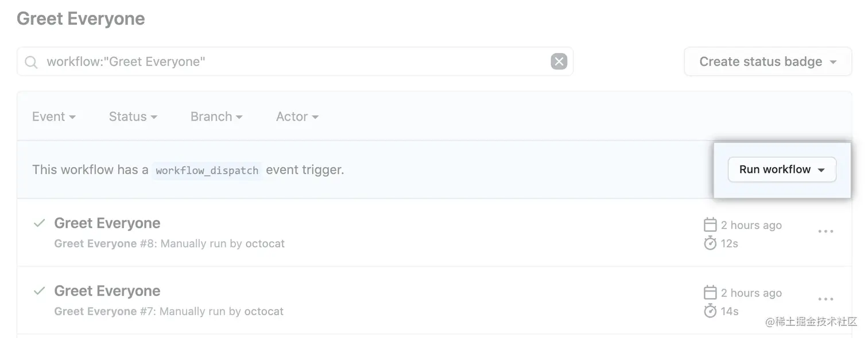Open the kebab menu for run #8
Screen dimensions: 868x338
pos(825,231)
